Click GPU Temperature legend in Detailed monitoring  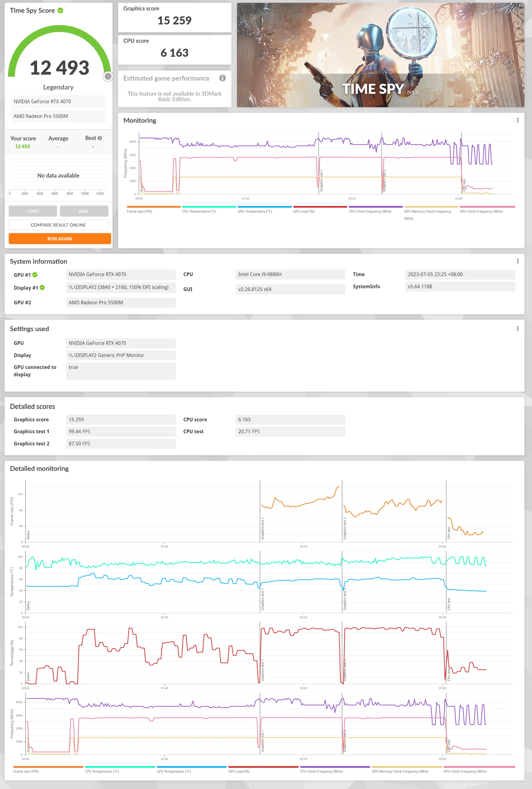coord(191,769)
